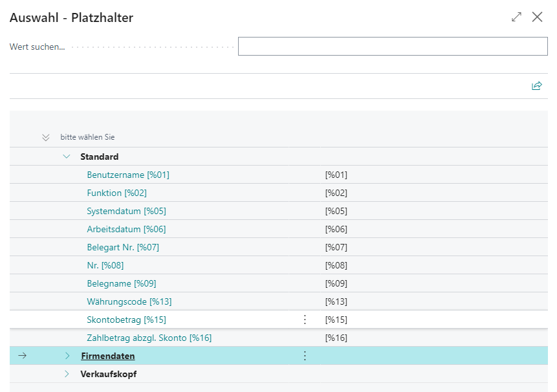The image size is (557, 392).
Task: Click the expand-to-fullscreen diagonal arrows icon
Action: [x=516, y=17]
